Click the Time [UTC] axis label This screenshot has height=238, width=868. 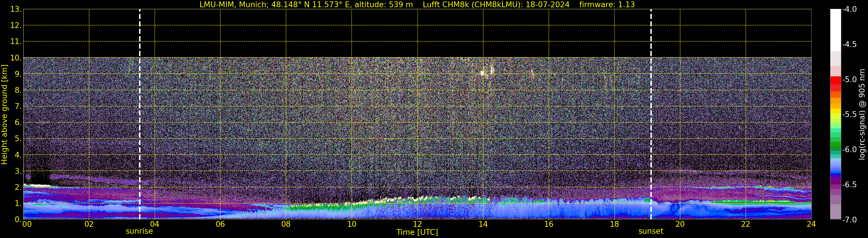pyautogui.click(x=417, y=232)
